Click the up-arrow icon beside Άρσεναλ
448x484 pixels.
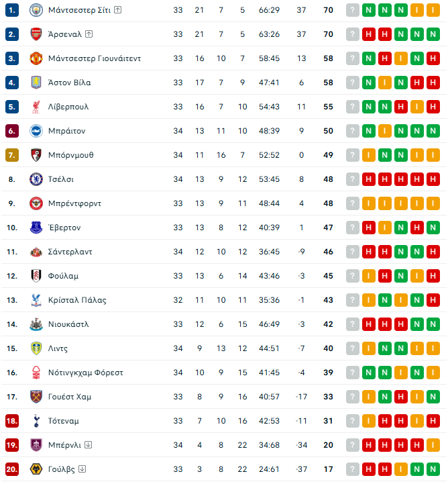(x=89, y=34)
